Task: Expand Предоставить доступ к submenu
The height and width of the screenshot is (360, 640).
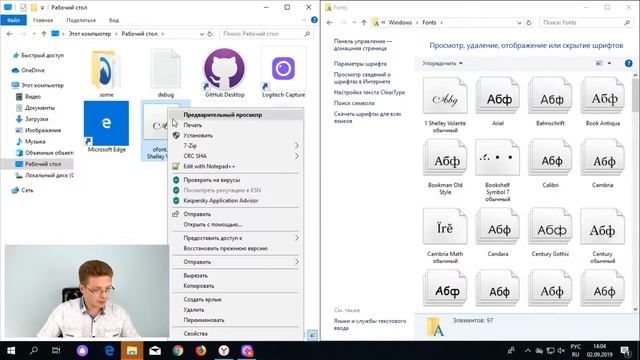Action: [236, 238]
